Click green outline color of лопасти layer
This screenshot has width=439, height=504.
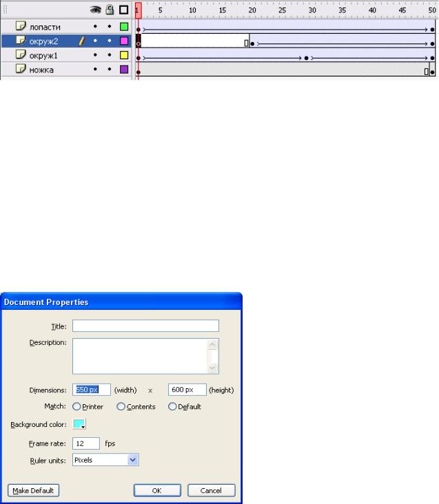pyautogui.click(x=124, y=26)
